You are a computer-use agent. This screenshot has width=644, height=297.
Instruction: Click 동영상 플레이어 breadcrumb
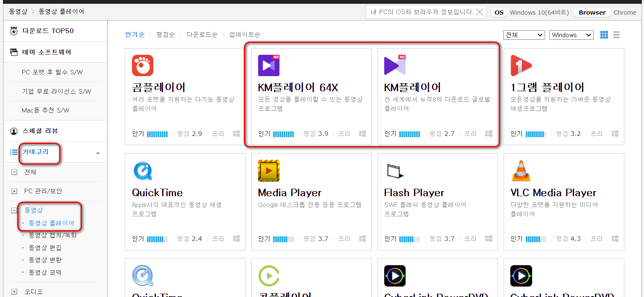(62, 12)
